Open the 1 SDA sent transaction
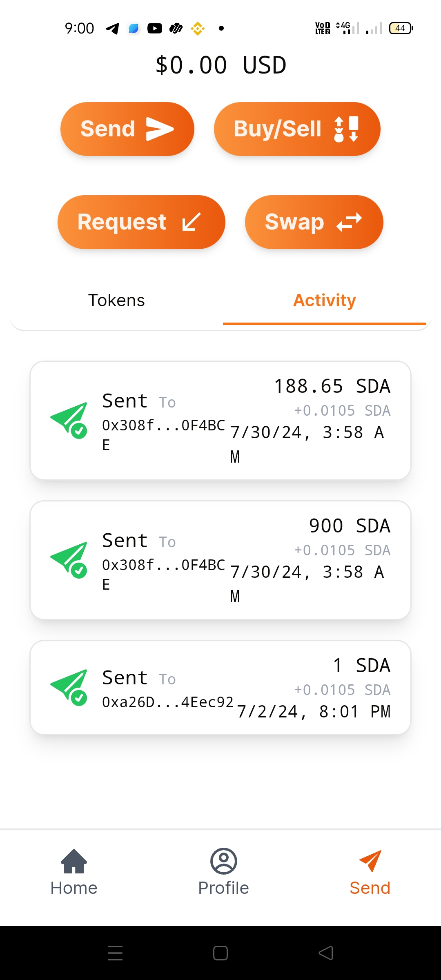 coord(220,688)
